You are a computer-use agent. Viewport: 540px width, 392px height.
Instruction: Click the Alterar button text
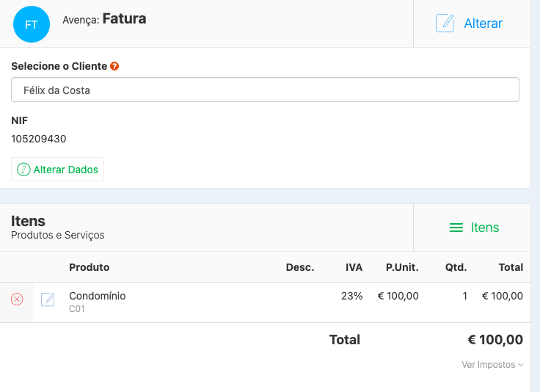483,23
